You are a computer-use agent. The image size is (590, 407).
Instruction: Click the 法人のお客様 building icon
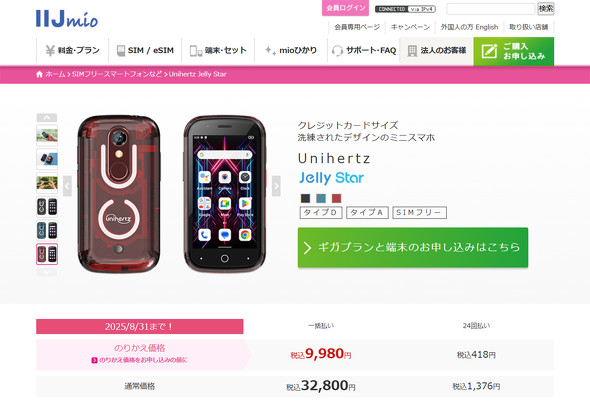(412, 51)
